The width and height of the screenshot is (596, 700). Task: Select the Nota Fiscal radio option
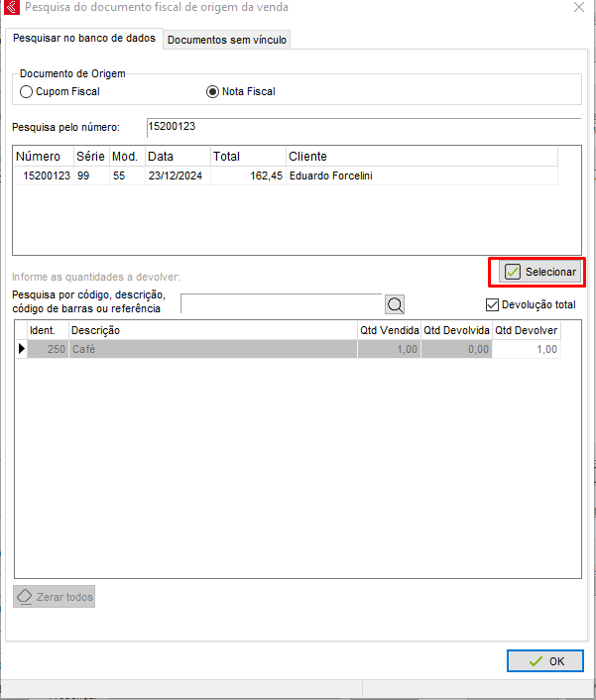pyautogui.click(x=211, y=91)
